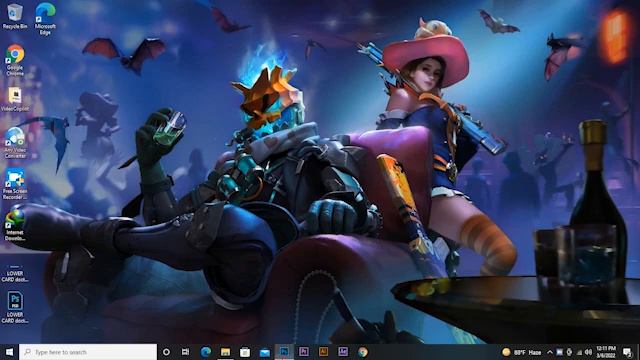Screen dimensions: 640x360
Task: Launch Premiere Pro from the taskbar
Action: click(x=304, y=352)
